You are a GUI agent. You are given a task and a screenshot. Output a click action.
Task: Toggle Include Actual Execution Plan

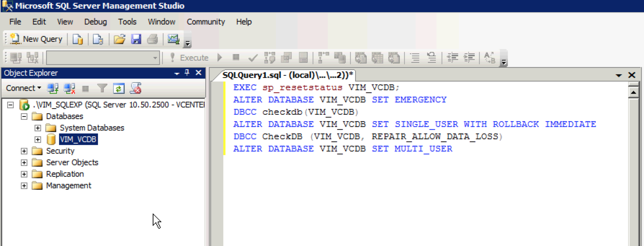[323, 58]
